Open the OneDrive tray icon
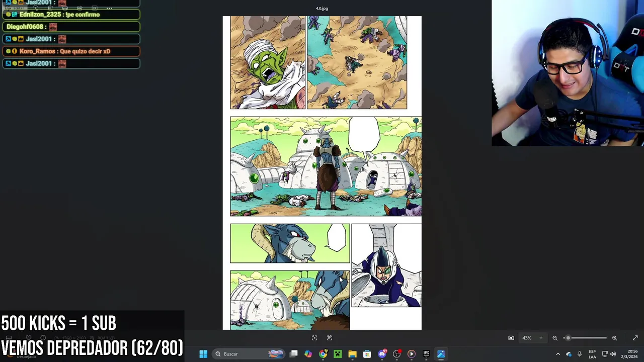Viewport: 644px width, 362px height. pos(569,354)
